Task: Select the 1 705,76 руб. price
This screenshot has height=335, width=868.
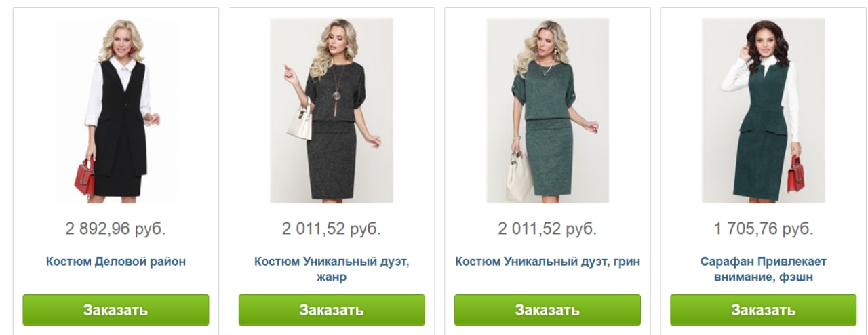Action: pyautogui.click(x=763, y=229)
